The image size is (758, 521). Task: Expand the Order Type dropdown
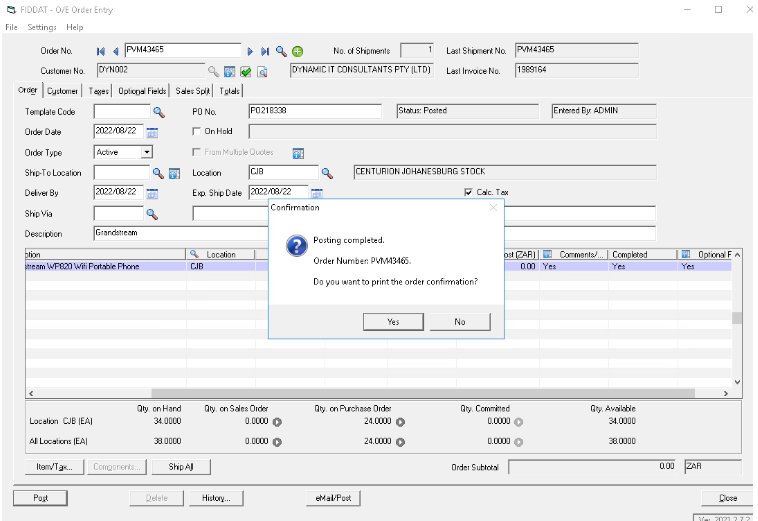click(x=146, y=152)
